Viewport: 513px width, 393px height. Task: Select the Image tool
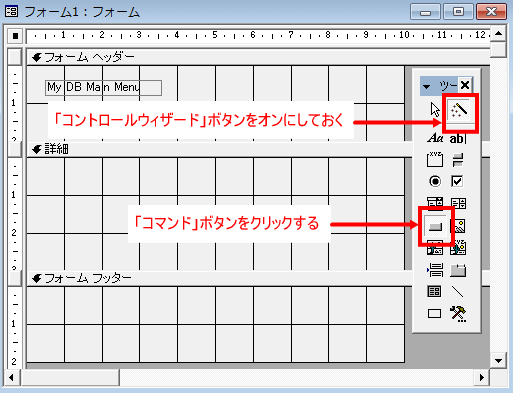click(458, 226)
